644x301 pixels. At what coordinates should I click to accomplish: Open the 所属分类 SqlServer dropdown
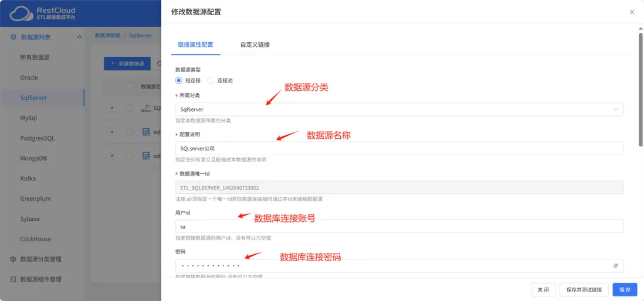click(399, 109)
